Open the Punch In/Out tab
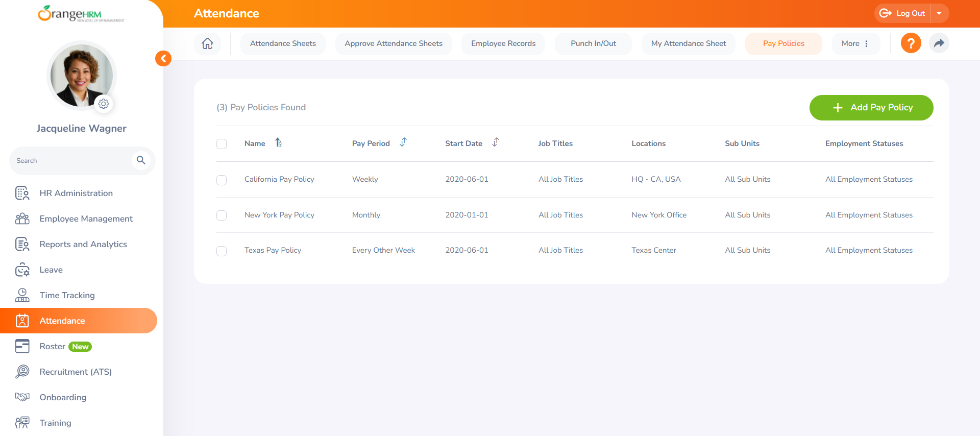 pos(593,43)
